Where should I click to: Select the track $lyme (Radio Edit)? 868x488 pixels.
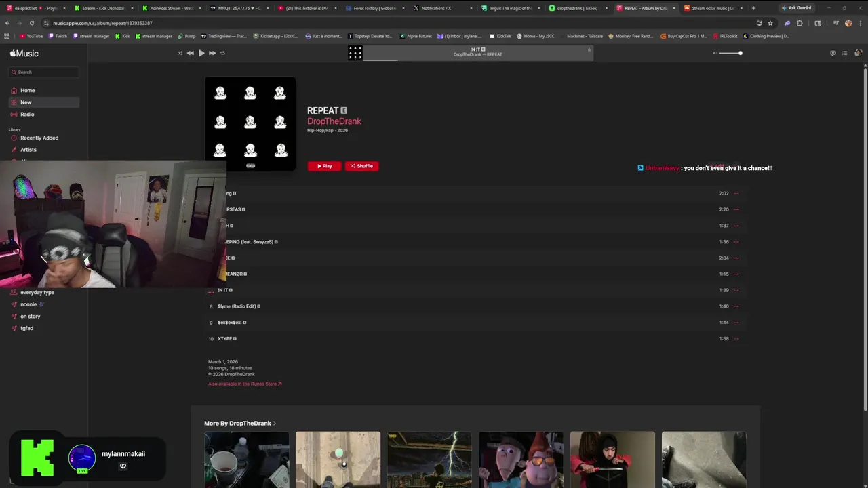[475, 306]
